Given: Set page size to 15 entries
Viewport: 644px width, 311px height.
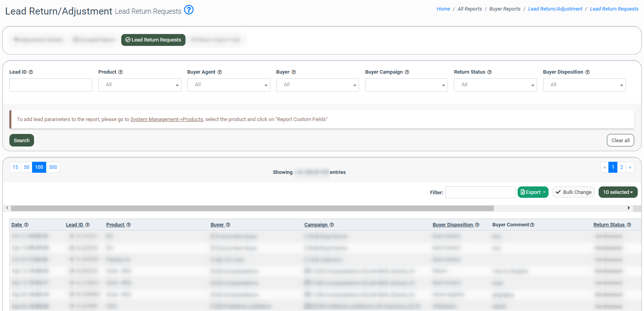Looking at the screenshot, I should [15, 167].
